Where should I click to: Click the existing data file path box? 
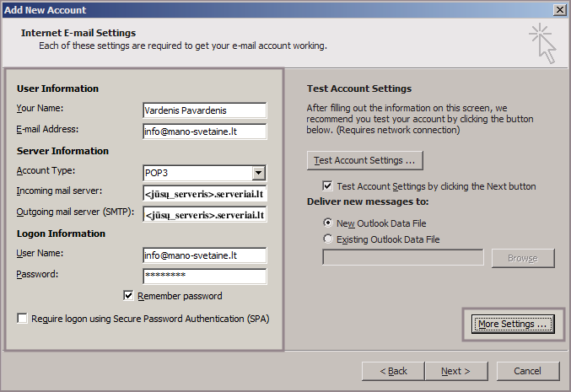(x=403, y=258)
